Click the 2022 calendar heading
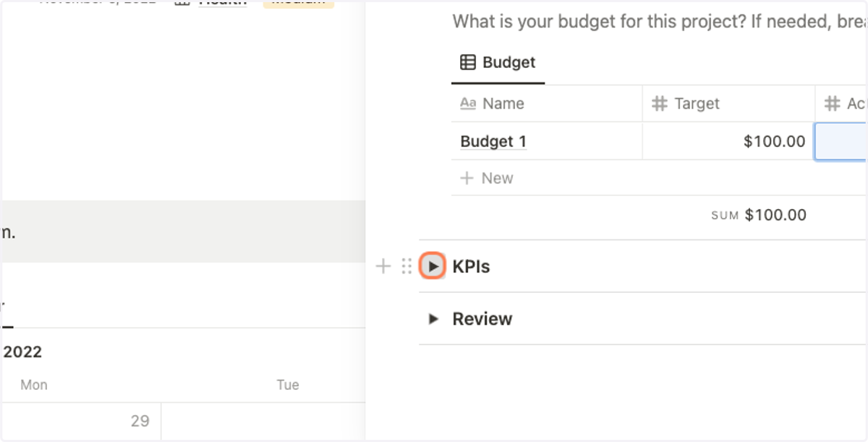This screenshot has height=442, width=868. 22,352
